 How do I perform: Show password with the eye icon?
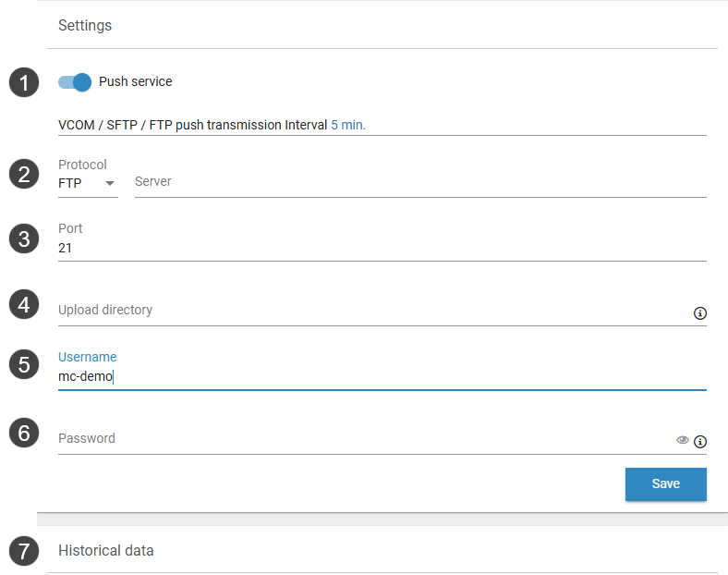tap(683, 441)
